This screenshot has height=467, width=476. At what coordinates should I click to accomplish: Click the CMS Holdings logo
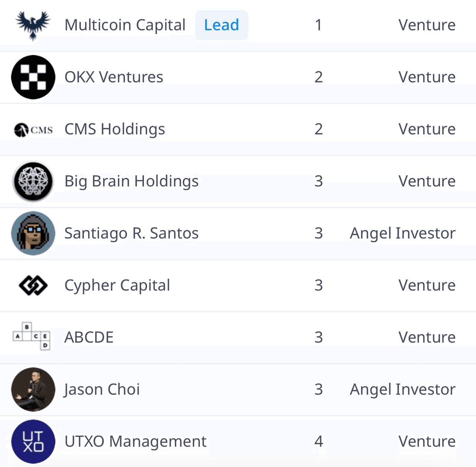tap(33, 129)
